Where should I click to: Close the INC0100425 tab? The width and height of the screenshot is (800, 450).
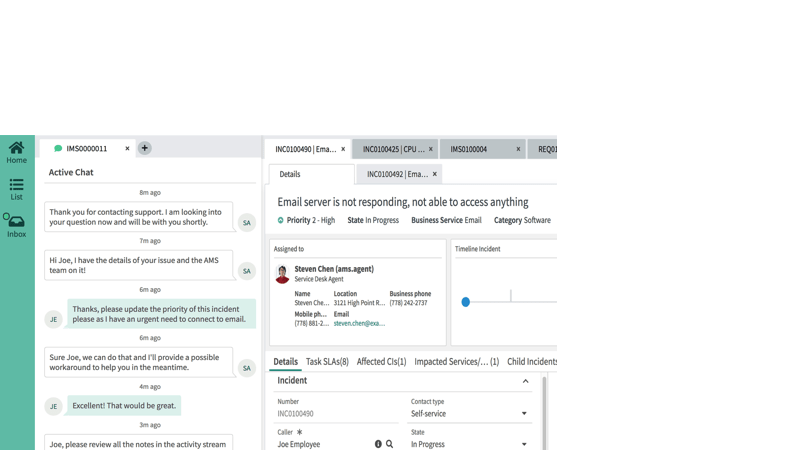[x=431, y=149]
